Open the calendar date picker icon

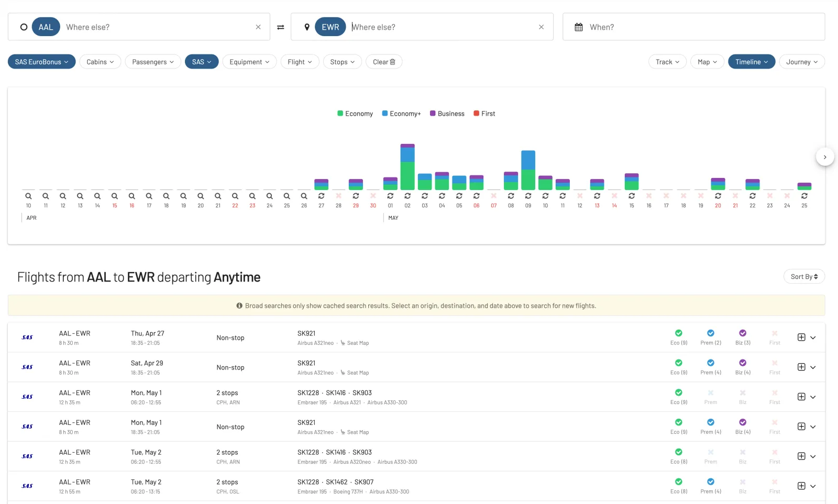click(579, 27)
